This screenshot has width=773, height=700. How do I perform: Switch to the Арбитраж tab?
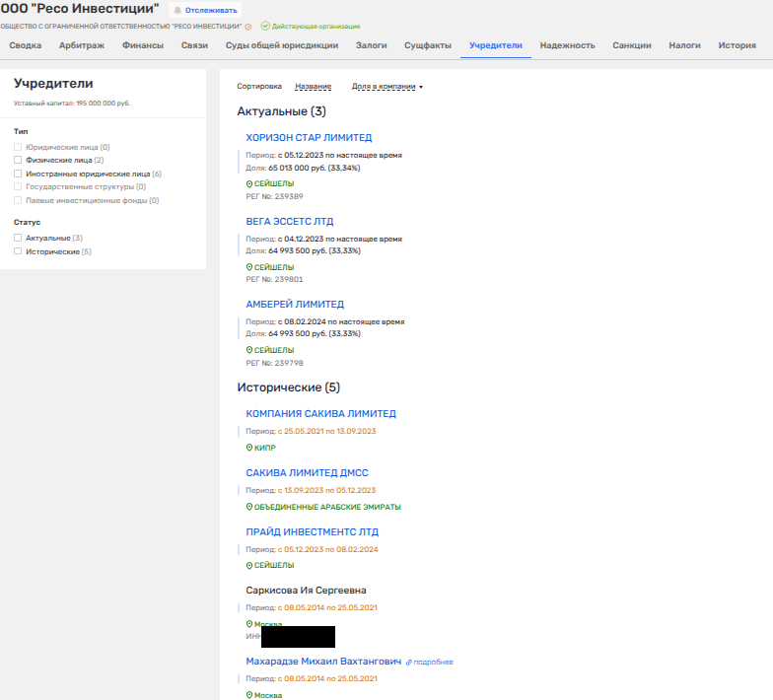pos(82,45)
